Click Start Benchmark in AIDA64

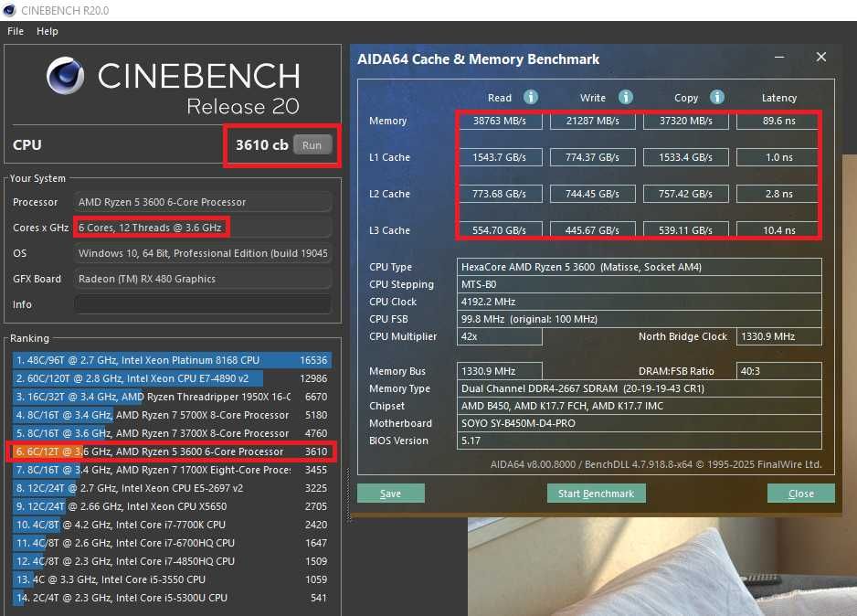pyautogui.click(x=596, y=493)
